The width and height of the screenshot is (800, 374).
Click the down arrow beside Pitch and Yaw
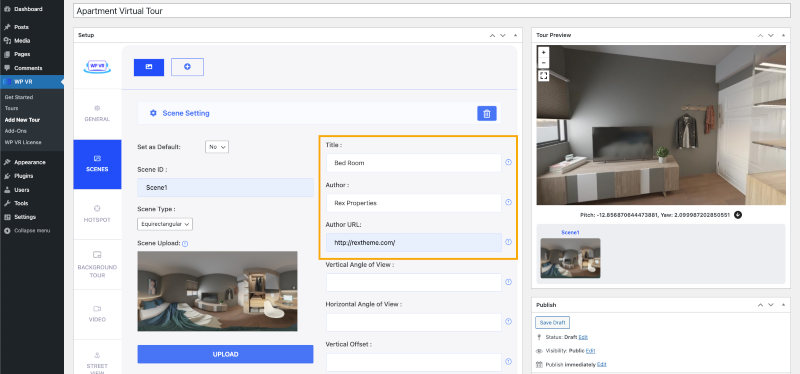738,215
